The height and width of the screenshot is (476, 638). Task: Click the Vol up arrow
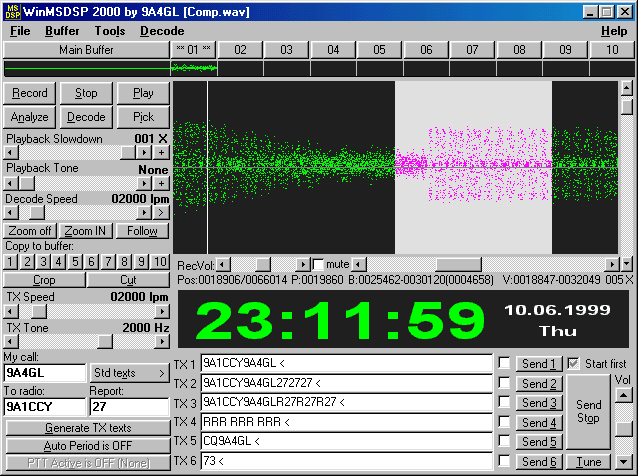coord(624,395)
